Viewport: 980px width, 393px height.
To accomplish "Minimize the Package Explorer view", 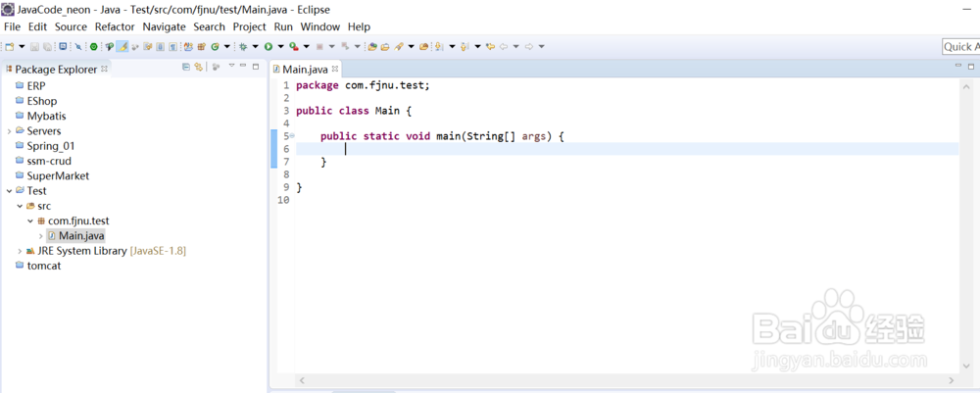I will pyautogui.click(x=243, y=65).
